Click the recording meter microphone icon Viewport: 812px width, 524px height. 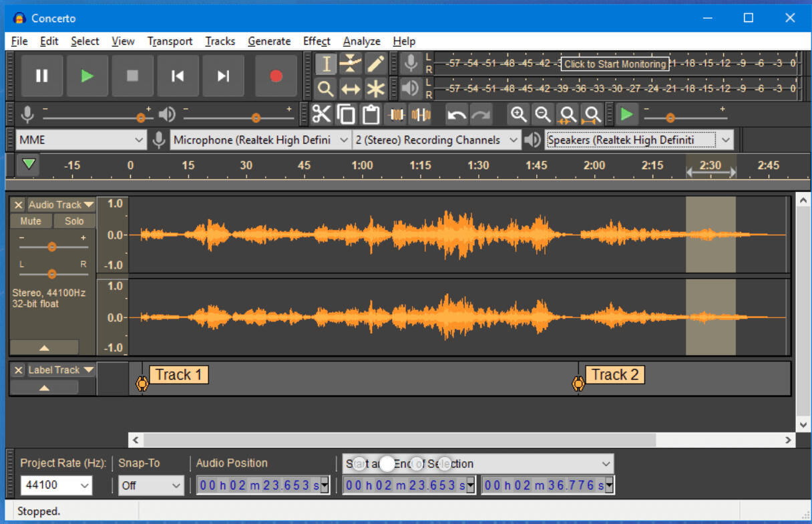(411, 63)
